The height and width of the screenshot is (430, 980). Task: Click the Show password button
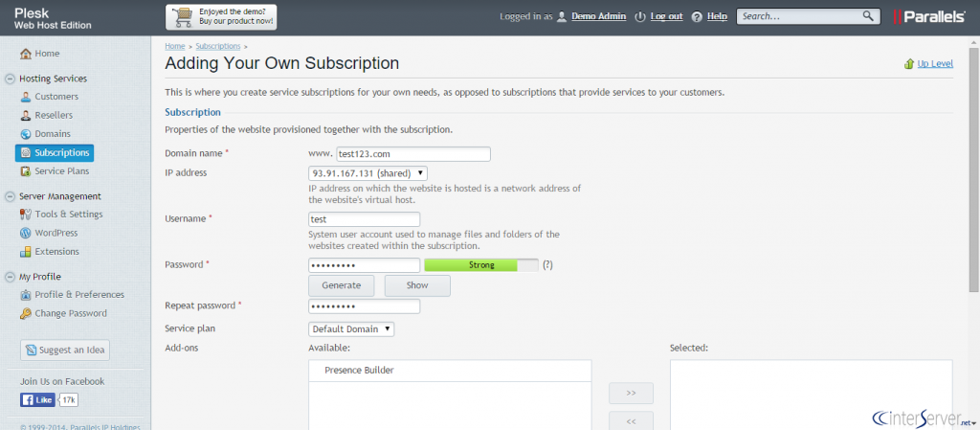pyautogui.click(x=417, y=285)
